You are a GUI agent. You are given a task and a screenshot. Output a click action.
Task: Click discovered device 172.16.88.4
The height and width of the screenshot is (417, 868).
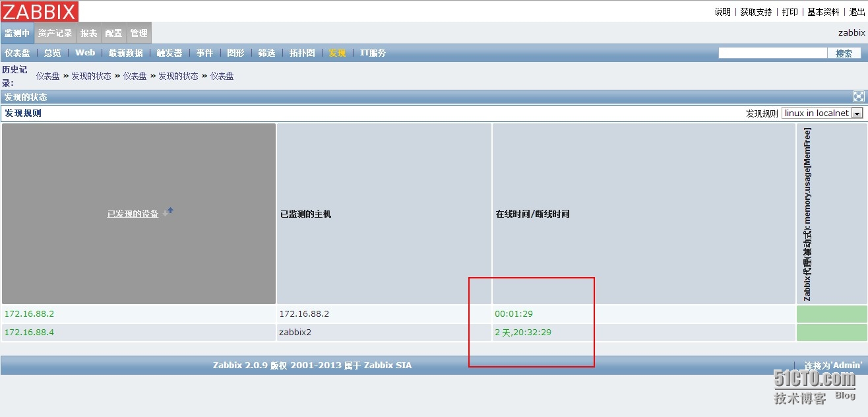(x=29, y=332)
